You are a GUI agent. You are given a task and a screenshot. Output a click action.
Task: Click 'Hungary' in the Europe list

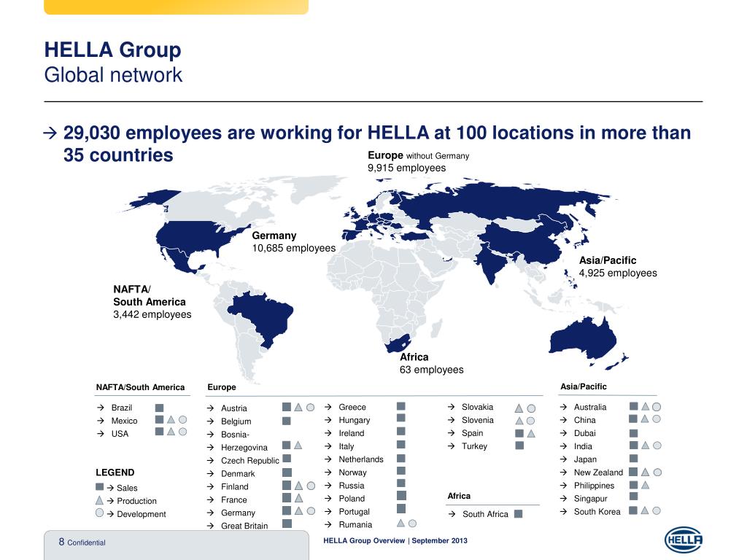coord(355,420)
